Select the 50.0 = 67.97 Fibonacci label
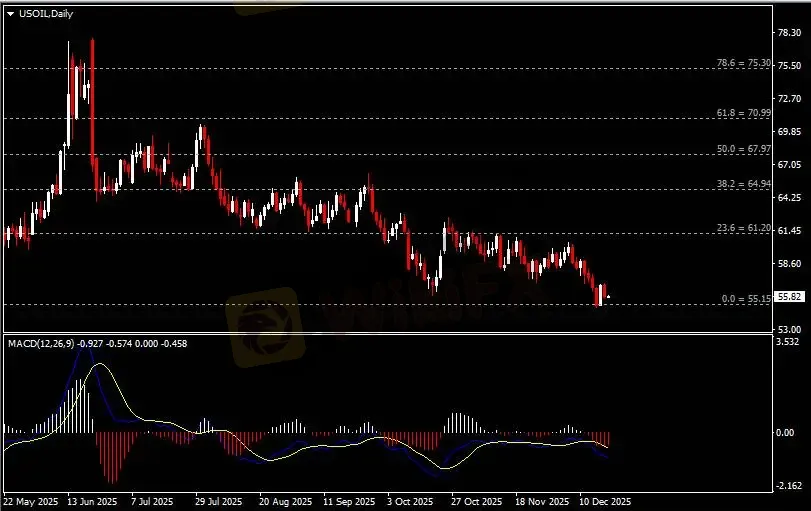Viewport: 811px width, 511px height. (x=743, y=149)
